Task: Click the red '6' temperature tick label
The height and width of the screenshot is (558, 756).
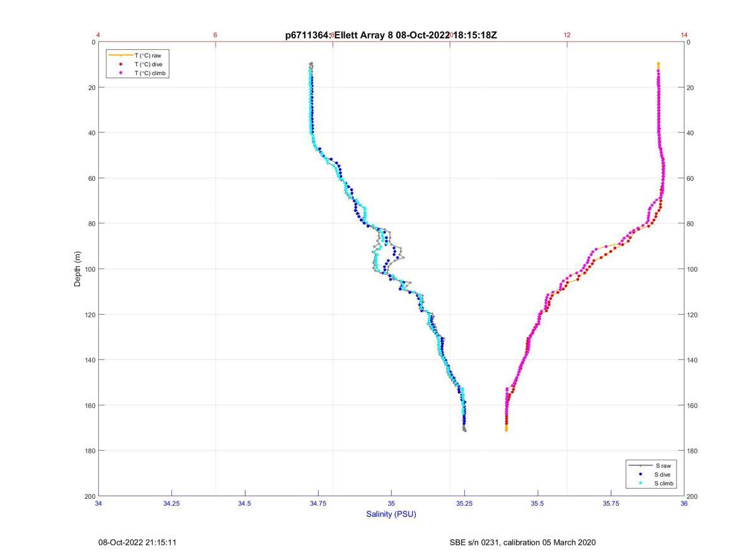Action: pyautogui.click(x=215, y=35)
